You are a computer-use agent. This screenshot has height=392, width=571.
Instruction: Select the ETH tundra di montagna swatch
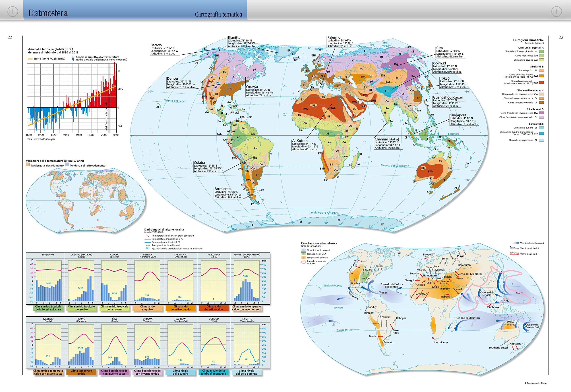pos(542,134)
